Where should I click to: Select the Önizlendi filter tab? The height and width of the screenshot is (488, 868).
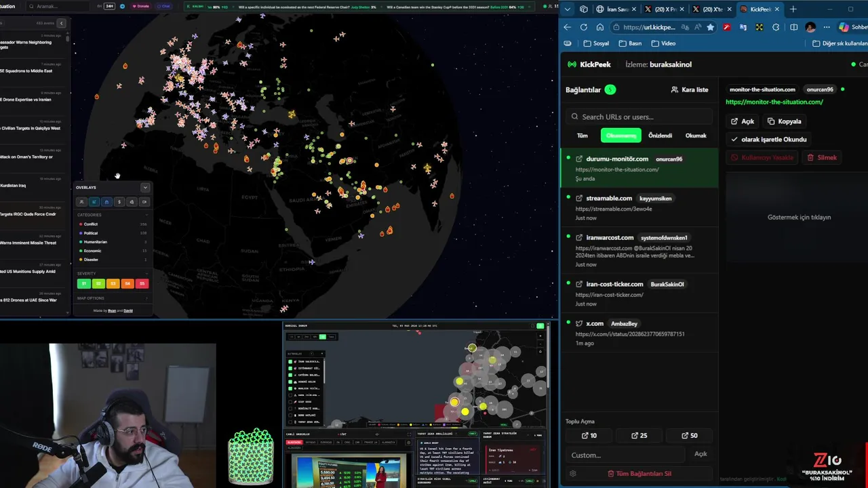[660, 136]
